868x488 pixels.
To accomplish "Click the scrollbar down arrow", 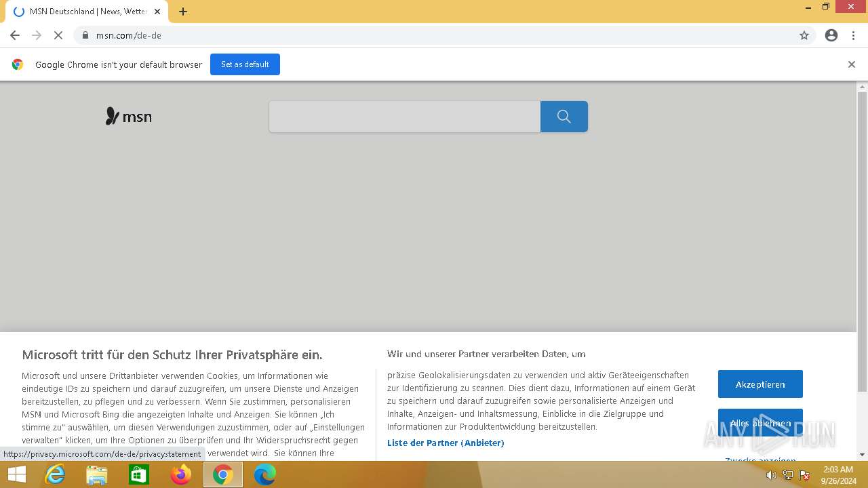I will [863, 455].
